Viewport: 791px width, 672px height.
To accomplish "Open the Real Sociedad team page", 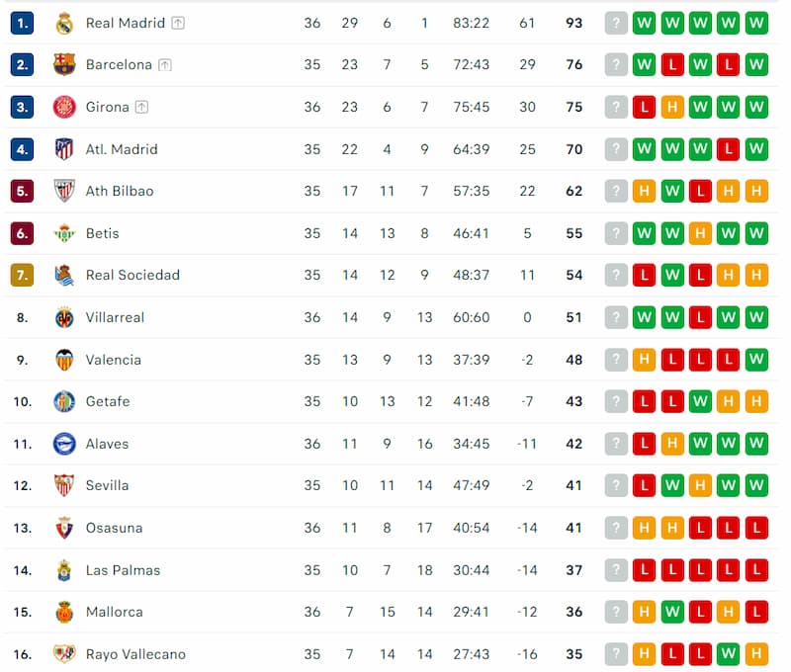I will [132, 275].
